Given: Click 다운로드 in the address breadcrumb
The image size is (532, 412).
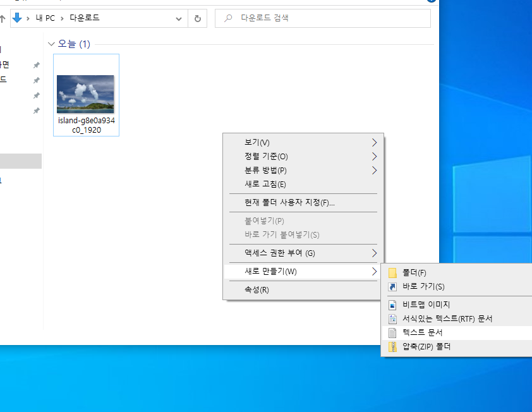Looking at the screenshot, I should 85,18.
